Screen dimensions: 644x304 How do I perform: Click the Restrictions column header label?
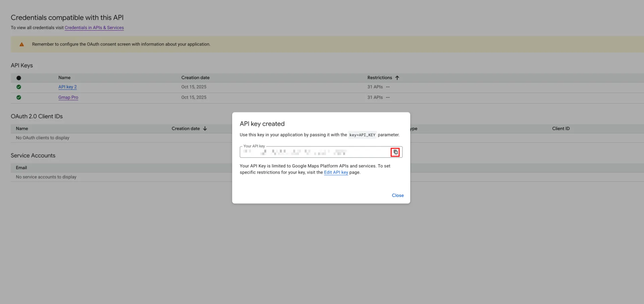click(x=379, y=78)
